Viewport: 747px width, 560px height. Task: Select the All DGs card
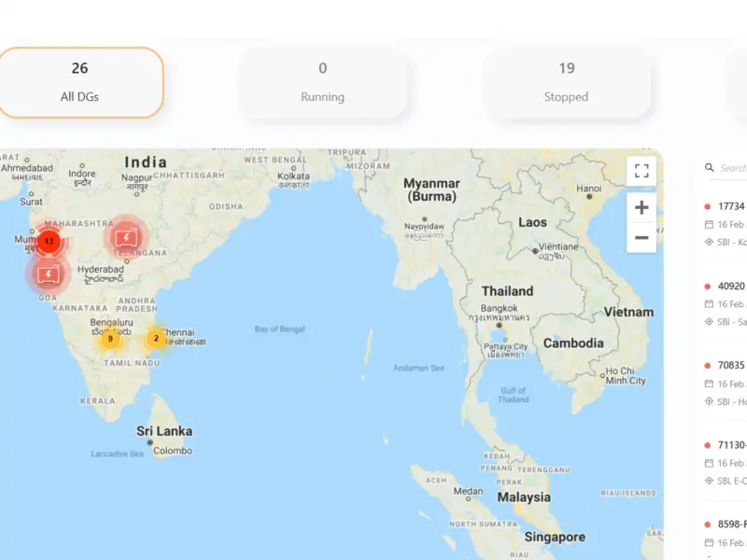point(80,82)
